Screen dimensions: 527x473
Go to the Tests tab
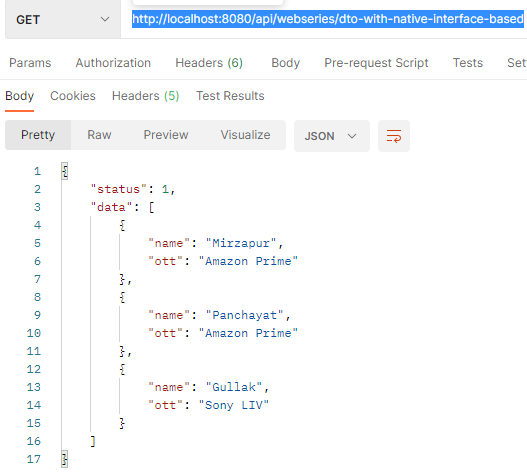click(468, 63)
